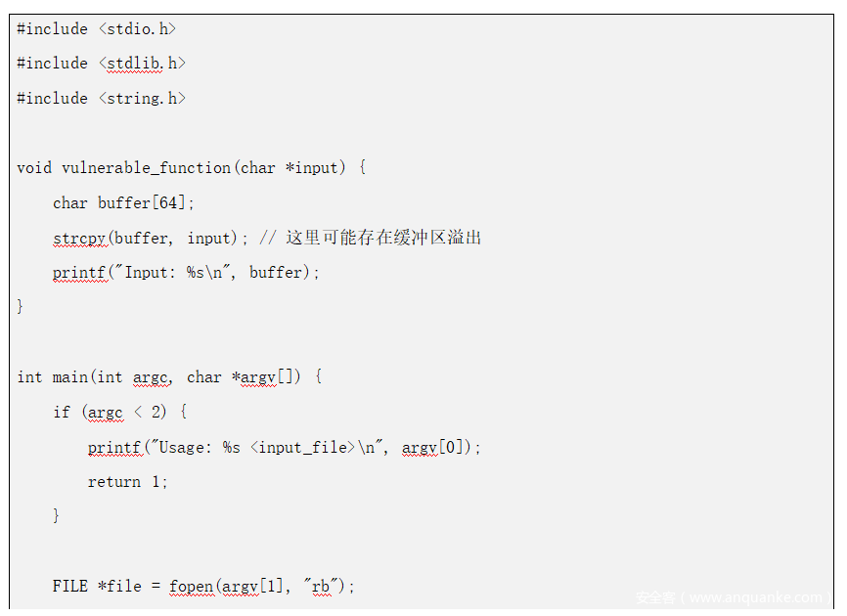Click the char buffer[64] declaration
This screenshot has height=616, width=847.
[x=124, y=202]
